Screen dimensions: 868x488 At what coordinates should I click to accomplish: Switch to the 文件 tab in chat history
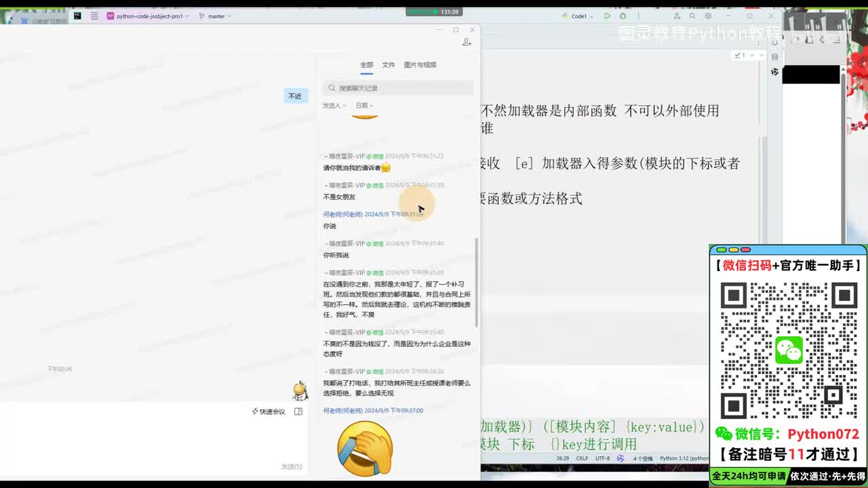tap(389, 65)
